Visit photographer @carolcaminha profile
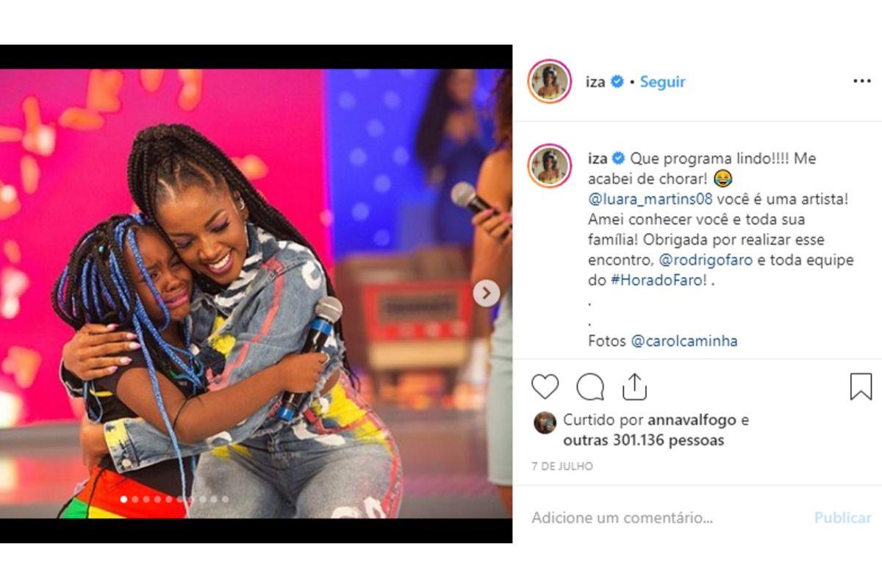 click(684, 341)
